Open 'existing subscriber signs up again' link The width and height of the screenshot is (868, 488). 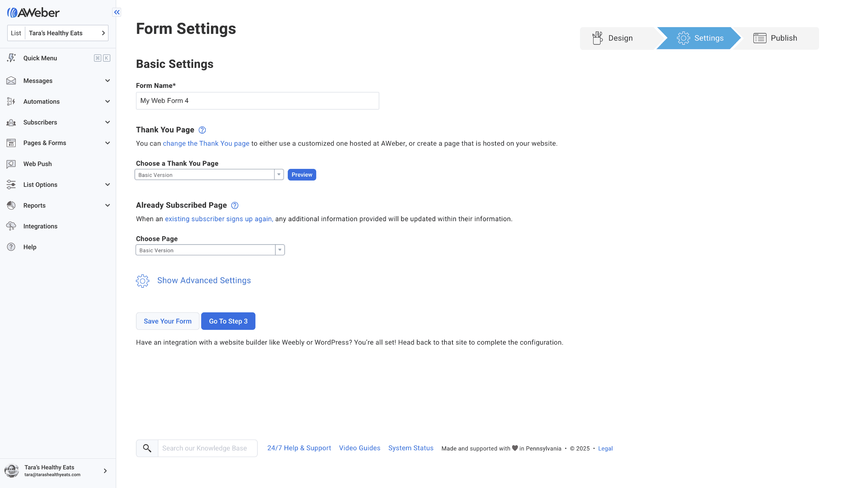219,219
